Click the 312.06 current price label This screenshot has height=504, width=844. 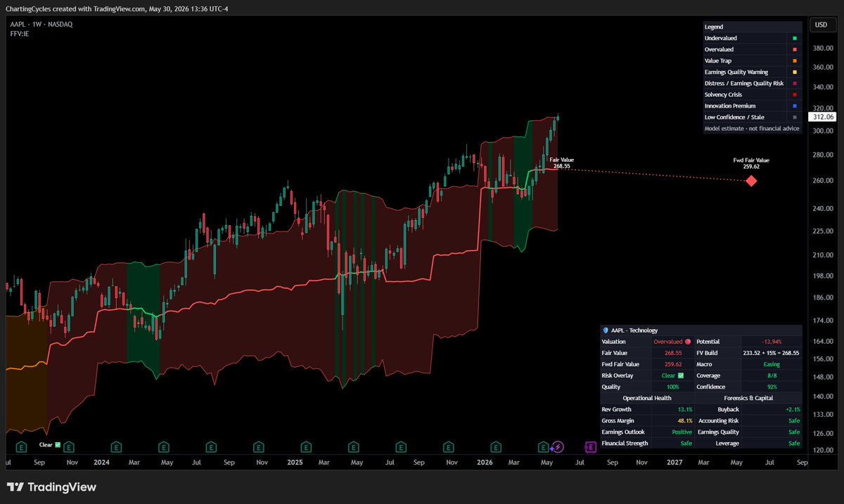coord(821,117)
